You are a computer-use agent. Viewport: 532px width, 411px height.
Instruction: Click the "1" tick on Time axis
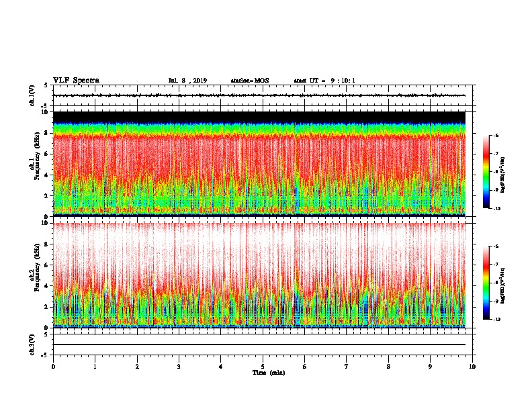click(95, 367)
